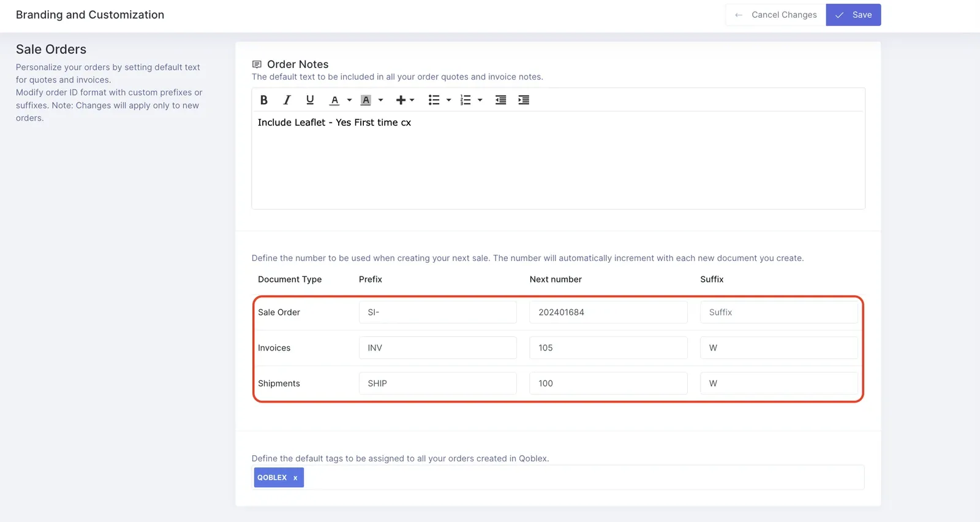Viewport: 980px width, 522px height.
Task: Expand the bulleted list style dropdown
Action: tap(449, 100)
